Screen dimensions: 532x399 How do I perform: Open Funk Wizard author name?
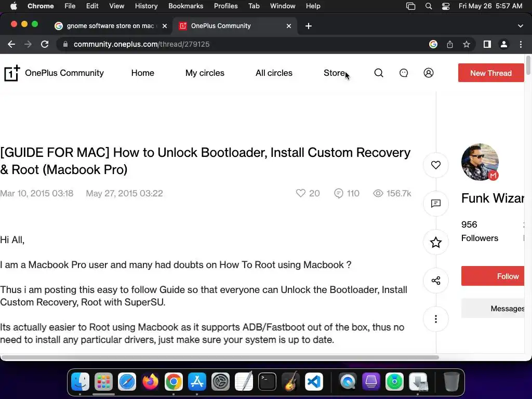pyautogui.click(x=493, y=198)
